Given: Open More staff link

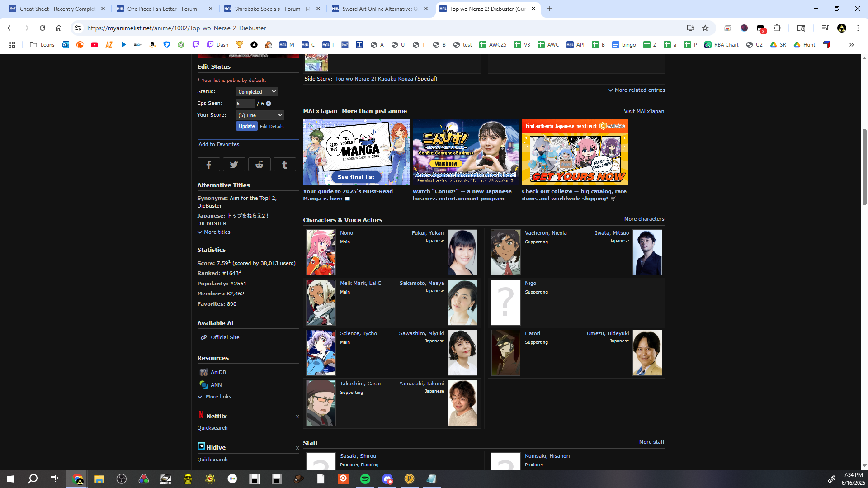Looking at the screenshot, I should coord(652,442).
